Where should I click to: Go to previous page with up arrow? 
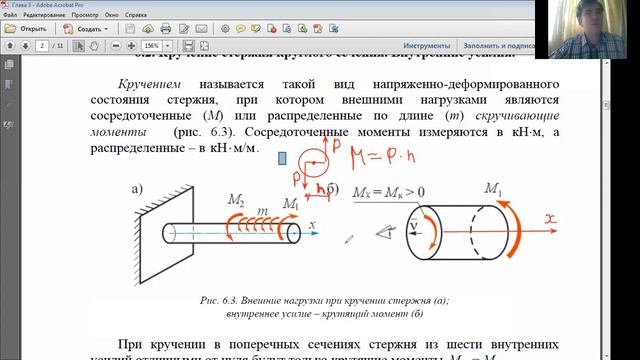(10, 46)
